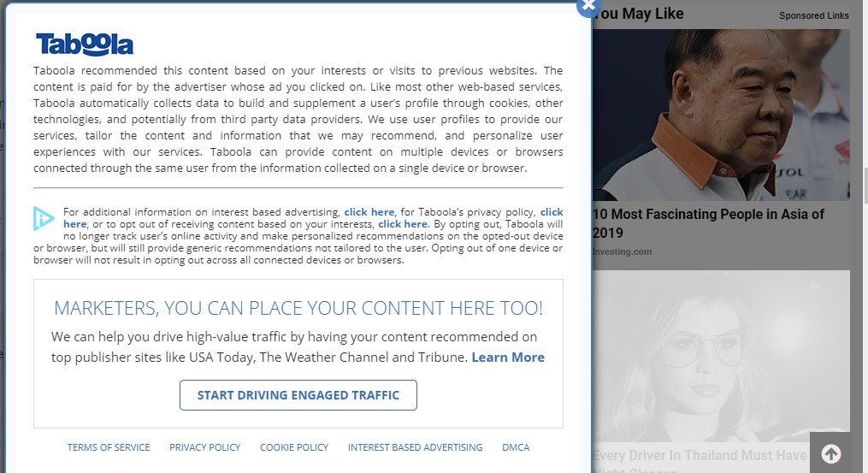Viewport: 868px width, 473px height.
Task: Click the Sponsored Links label
Action: click(813, 15)
